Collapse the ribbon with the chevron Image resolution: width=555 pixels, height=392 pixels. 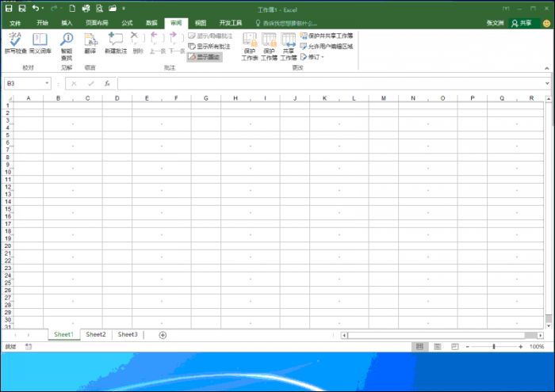point(547,68)
